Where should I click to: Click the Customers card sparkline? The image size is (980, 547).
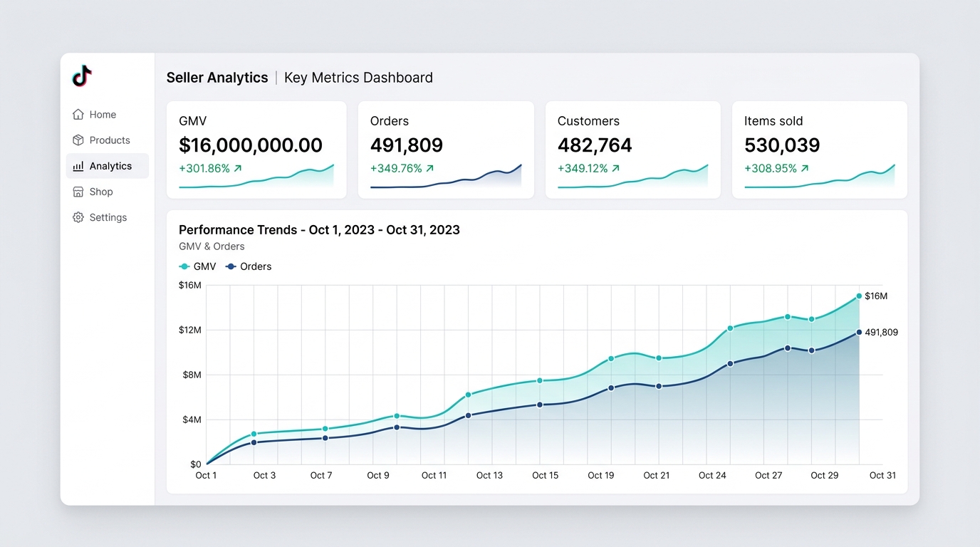tap(633, 177)
